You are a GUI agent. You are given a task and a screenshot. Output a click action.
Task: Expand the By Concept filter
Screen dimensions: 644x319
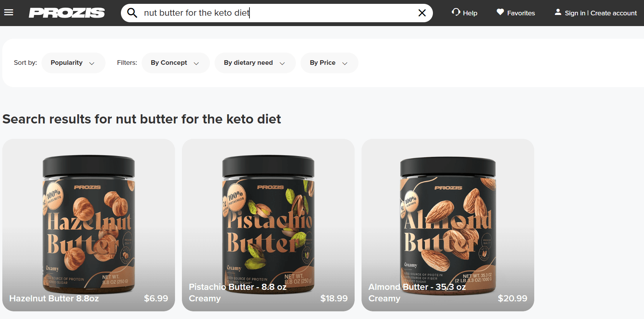point(175,63)
